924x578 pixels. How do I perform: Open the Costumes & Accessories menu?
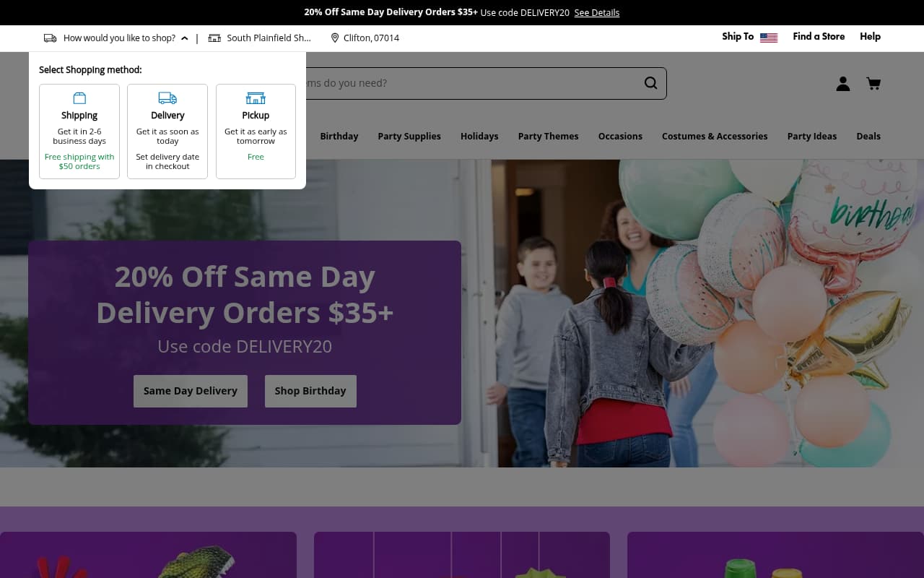click(715, 136)
